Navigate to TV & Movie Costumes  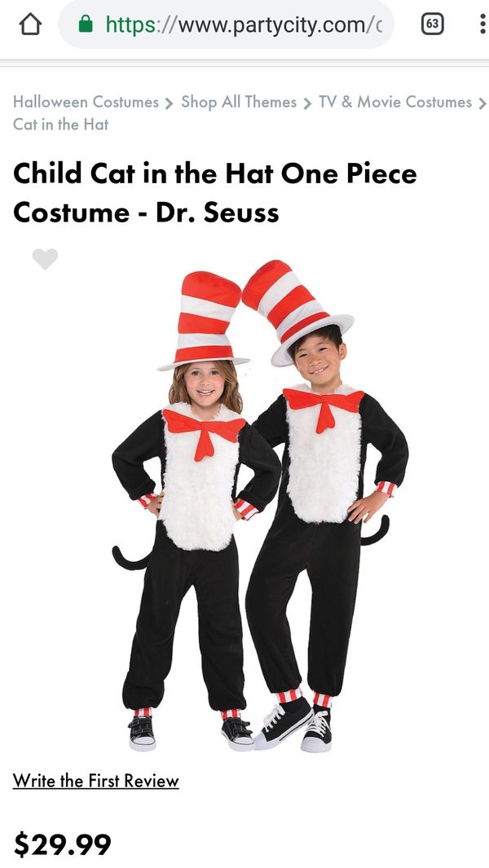(x=394, y=102)
